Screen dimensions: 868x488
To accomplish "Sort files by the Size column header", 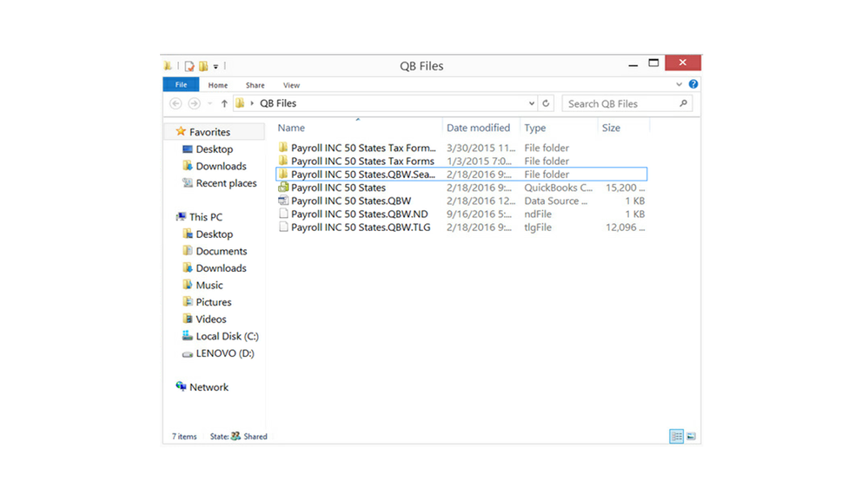I will (611, 128).
